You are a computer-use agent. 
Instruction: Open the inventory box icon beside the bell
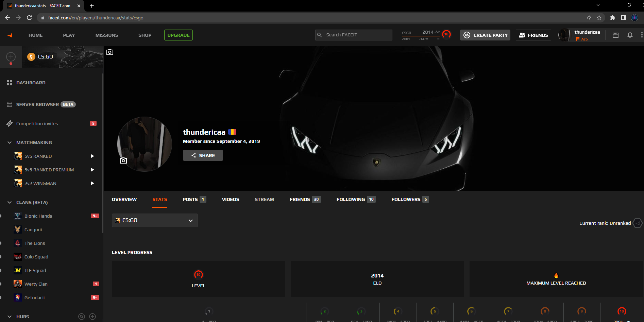click(x=615, y=35)
